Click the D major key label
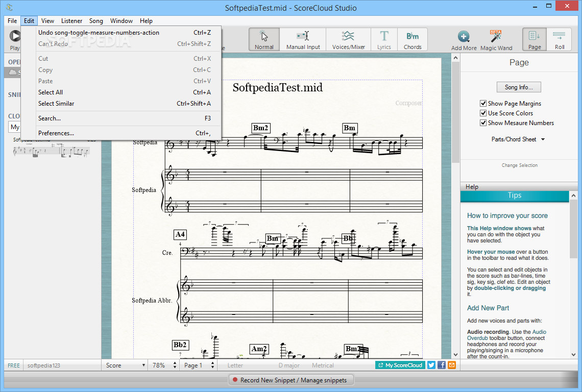 pyautogui.click(x=289, y=365)
